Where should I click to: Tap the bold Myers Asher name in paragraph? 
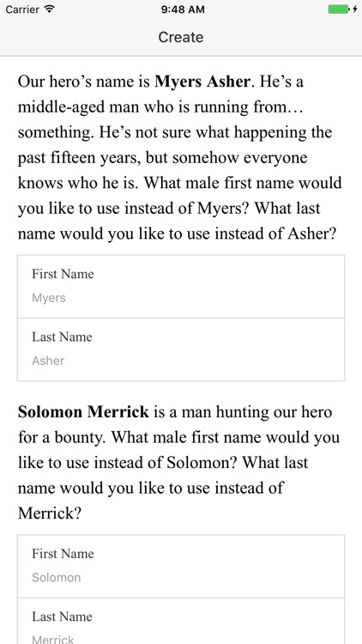click(x=202, y=82)
